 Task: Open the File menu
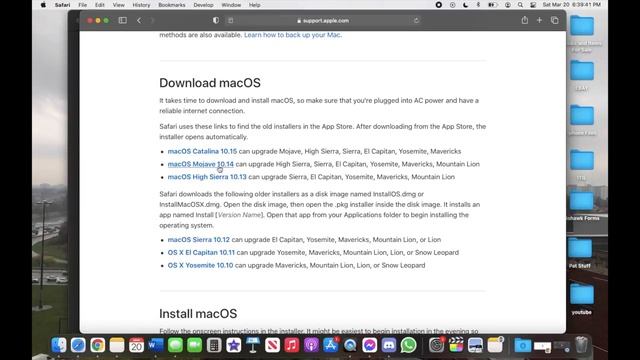[x=82, y=5]
